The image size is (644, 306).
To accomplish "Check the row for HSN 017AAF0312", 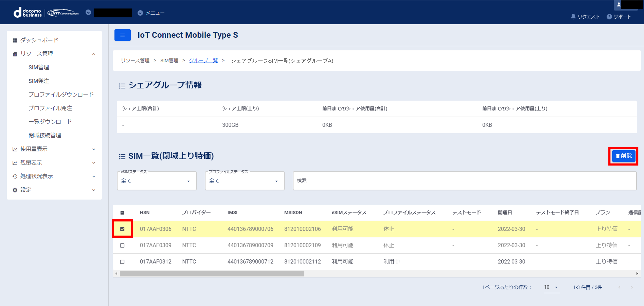I will pos(122,261).
